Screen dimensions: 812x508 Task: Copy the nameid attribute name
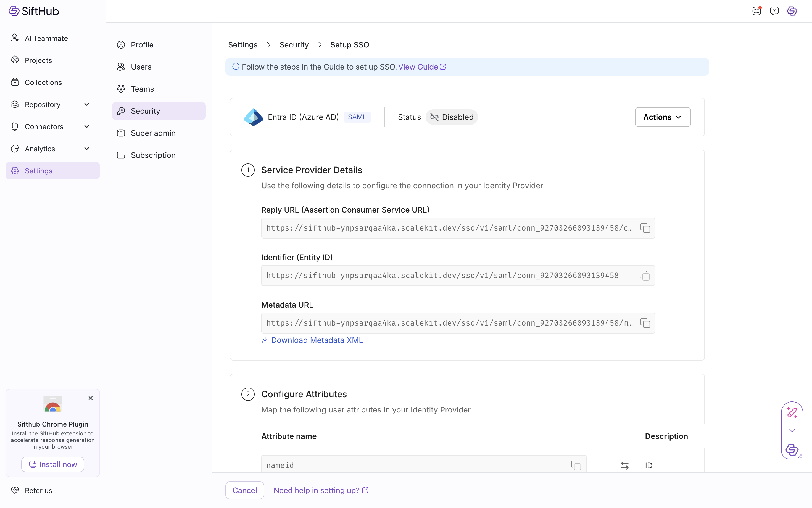click(576, 465)
